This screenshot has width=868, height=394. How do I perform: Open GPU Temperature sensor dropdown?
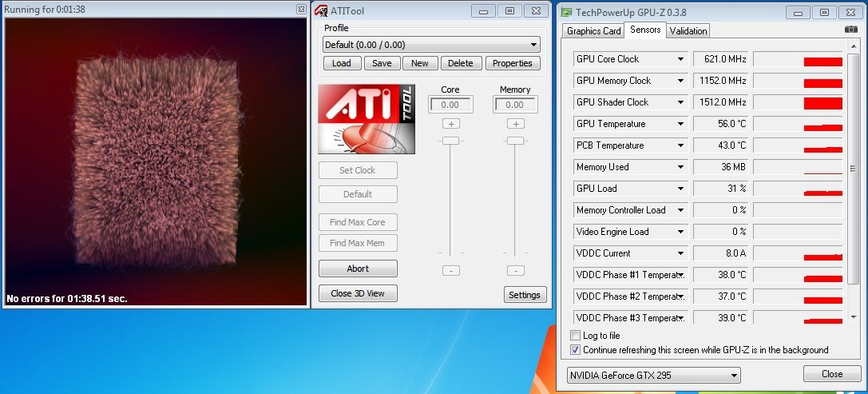(x=680, y=124)
